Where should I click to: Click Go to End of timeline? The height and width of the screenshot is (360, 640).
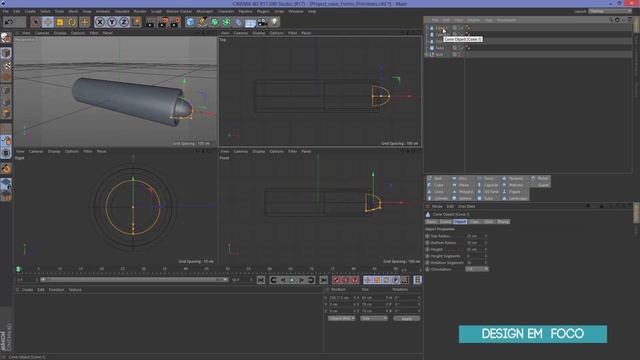[x=324, y=280]
